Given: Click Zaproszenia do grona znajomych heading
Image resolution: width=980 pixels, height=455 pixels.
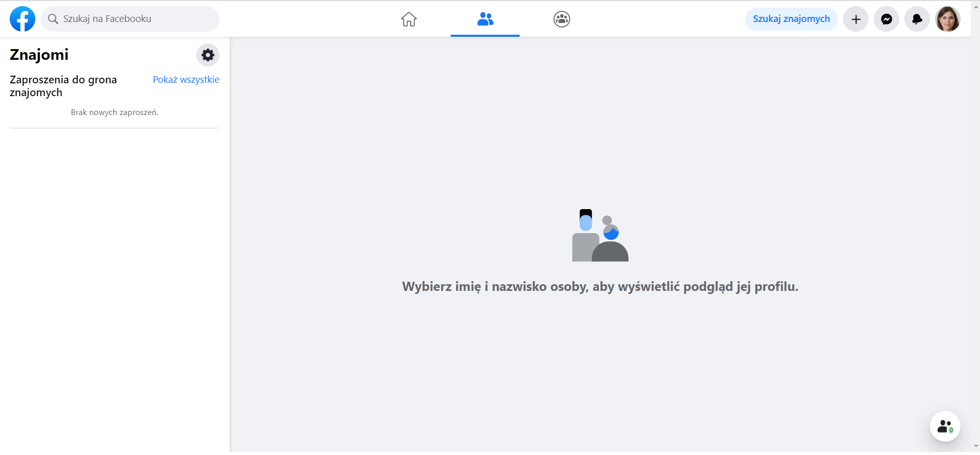Looking at the screenshot, I should 63,86.
